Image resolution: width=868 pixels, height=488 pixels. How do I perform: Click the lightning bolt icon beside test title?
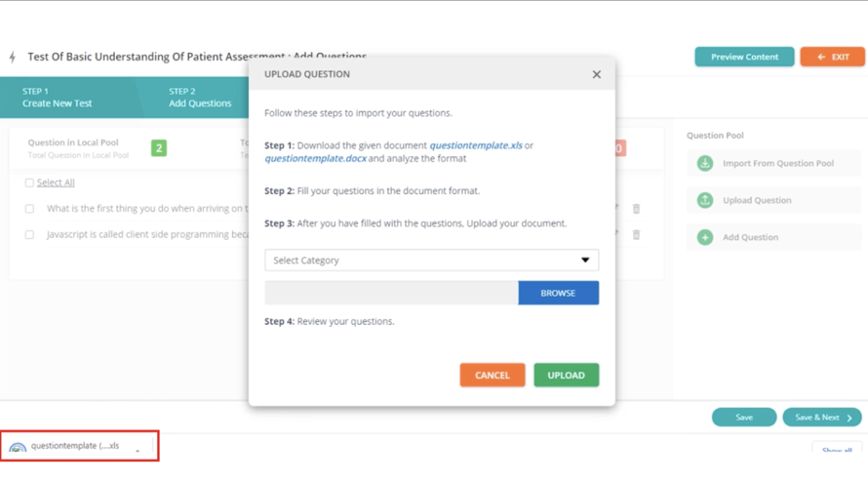[13, 58]
